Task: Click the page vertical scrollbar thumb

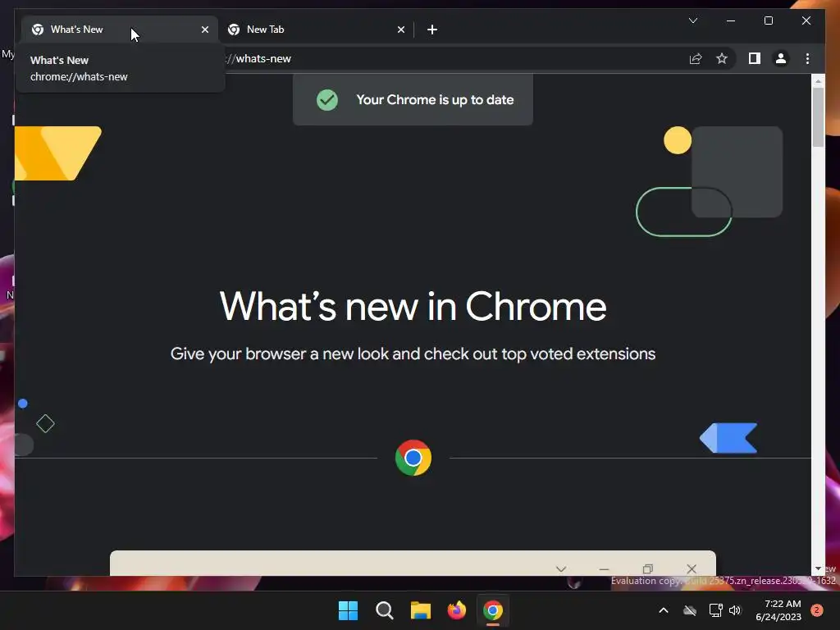Action: 818,116
